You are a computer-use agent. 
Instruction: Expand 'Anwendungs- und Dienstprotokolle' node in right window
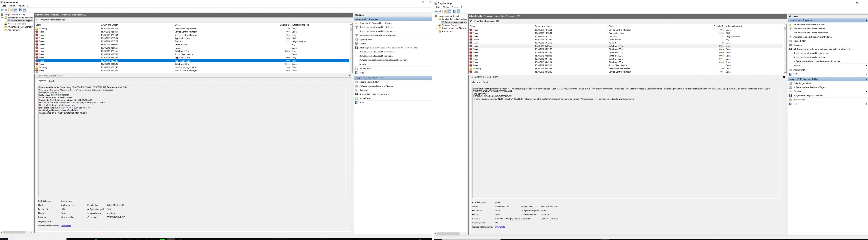[436, 28]
